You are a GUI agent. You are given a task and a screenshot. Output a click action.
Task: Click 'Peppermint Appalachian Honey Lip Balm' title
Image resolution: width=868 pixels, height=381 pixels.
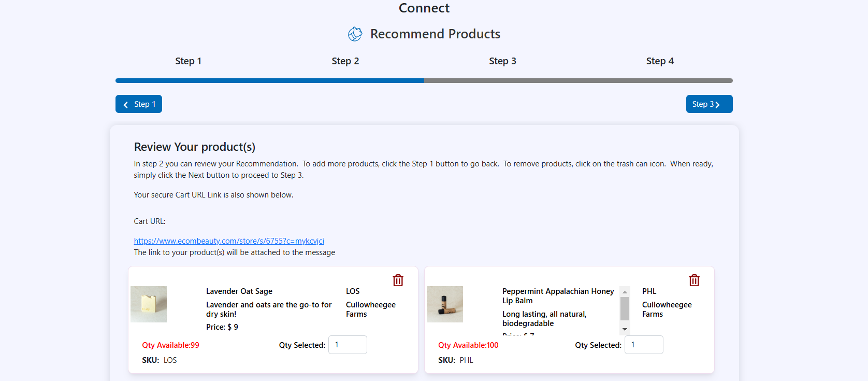point(558,296)
